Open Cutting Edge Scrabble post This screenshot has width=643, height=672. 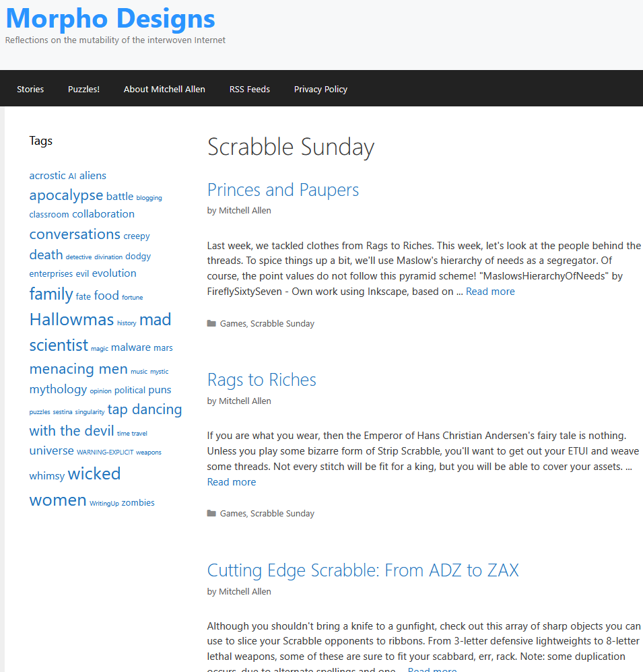pyautogui.click(x=363, y=570)
